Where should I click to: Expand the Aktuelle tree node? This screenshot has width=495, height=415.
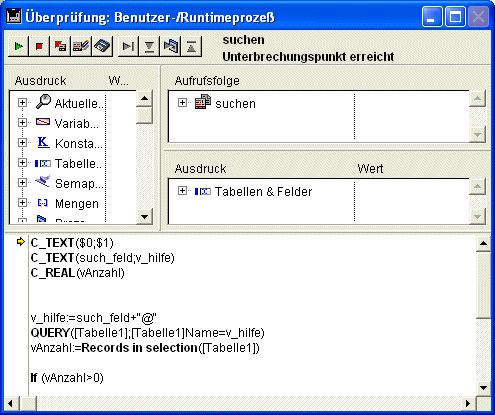(22, 103)
